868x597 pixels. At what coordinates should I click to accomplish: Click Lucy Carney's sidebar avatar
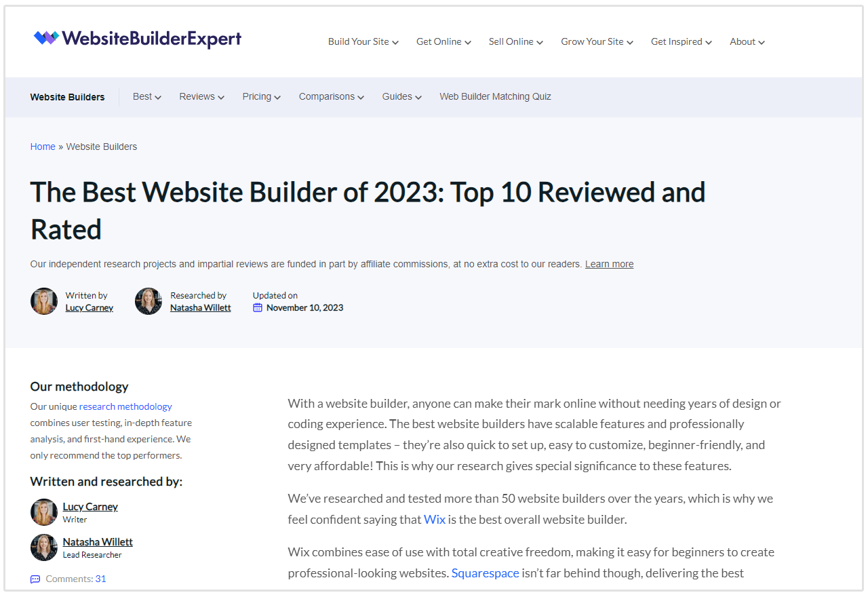pos(44,512)
